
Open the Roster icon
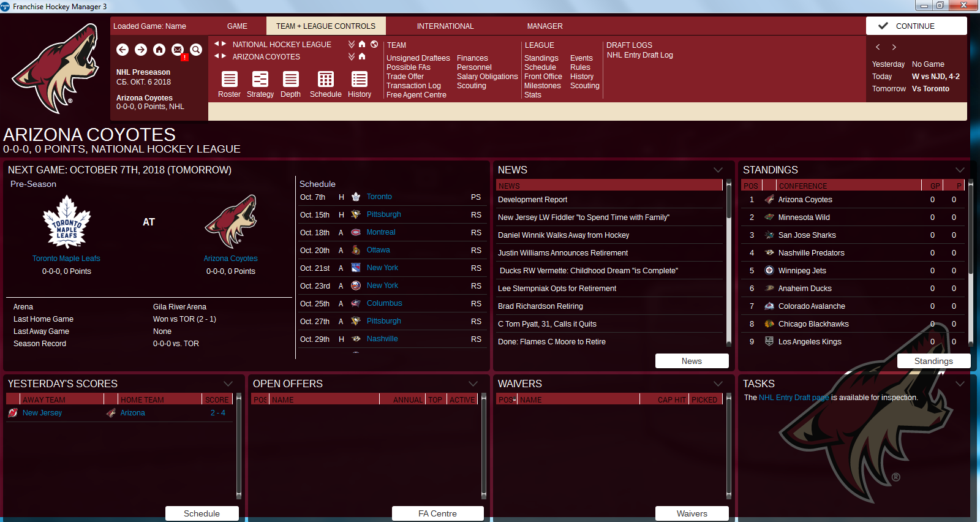click(230, 79)
